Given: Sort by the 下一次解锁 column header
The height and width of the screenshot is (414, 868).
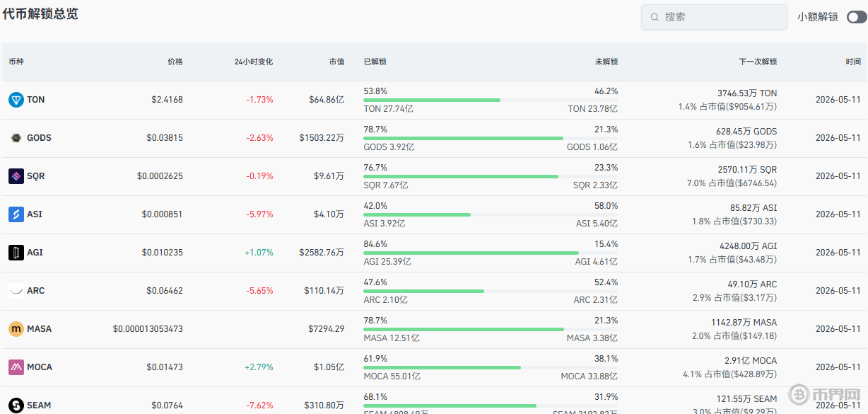Looking at the screenshot, I should (758, 62).
